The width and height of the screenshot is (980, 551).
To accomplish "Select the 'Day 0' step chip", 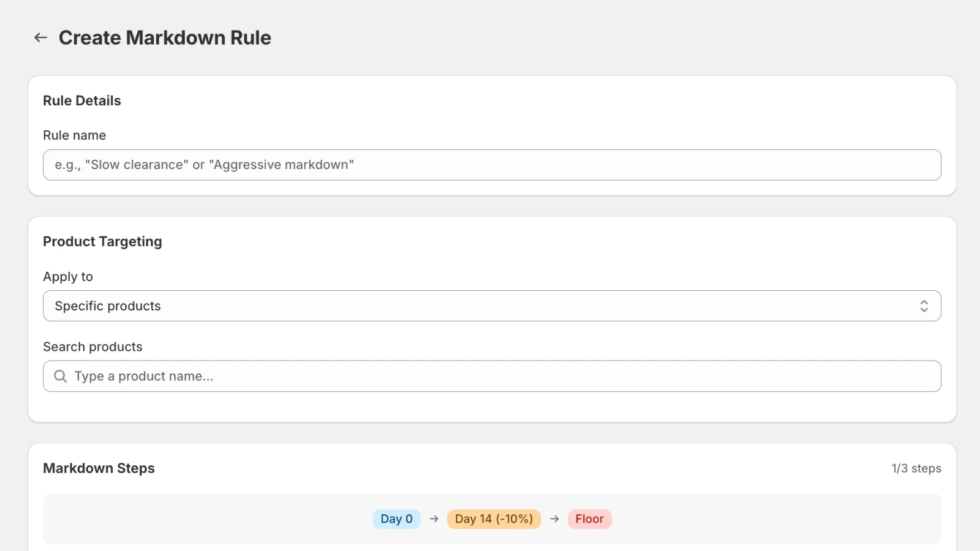I will coord(396,519).
